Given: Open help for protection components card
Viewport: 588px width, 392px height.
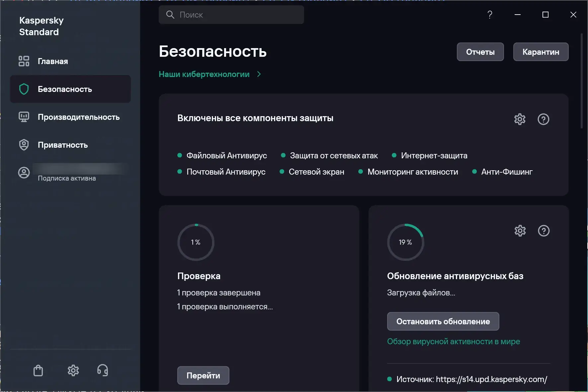Looking at the screenshot, I should tap(543, 119).
